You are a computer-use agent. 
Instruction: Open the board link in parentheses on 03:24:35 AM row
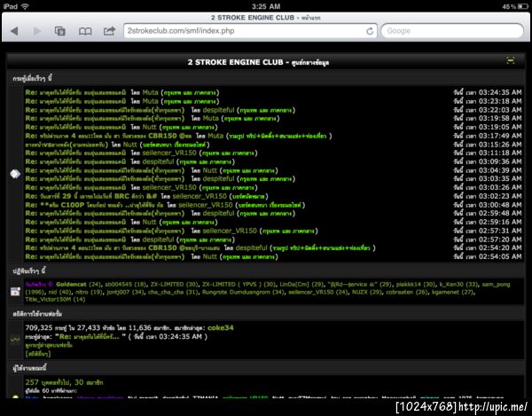pyautogui.click(x=190, y=92)
